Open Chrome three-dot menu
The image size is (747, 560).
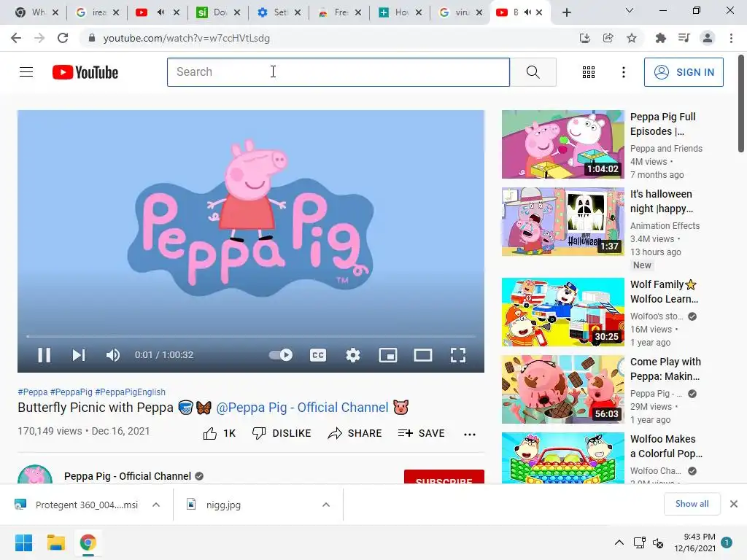(731, 38)
